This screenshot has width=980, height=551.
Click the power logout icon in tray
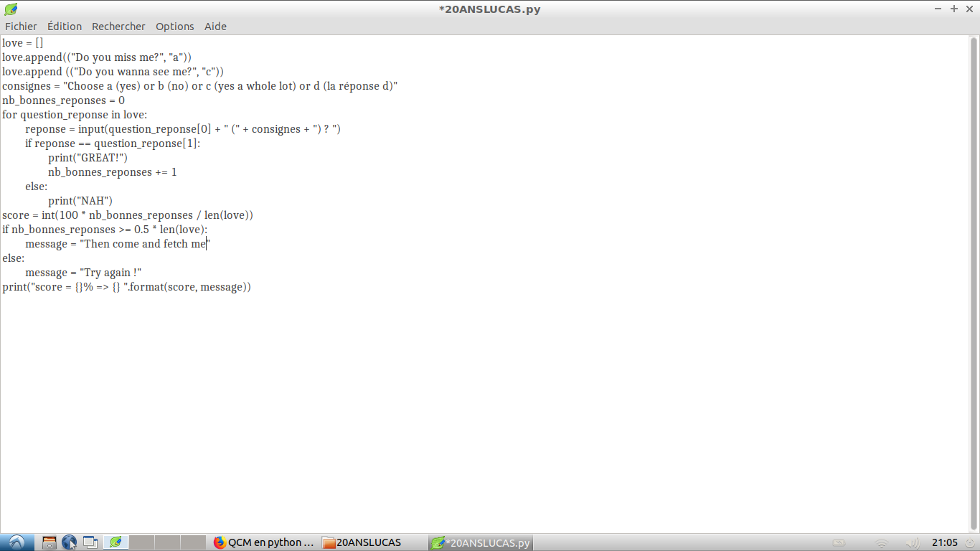tap(970, 542)
